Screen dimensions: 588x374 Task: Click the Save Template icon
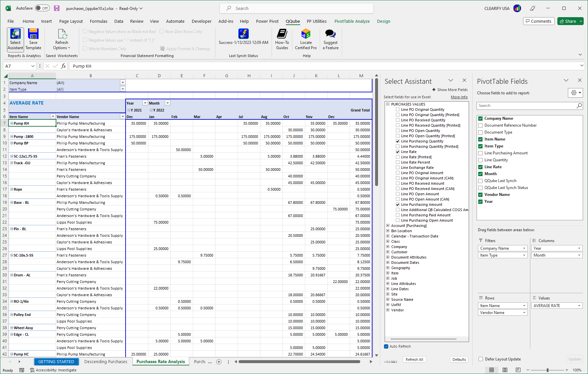pyautogui.click(x=33, y=39)
